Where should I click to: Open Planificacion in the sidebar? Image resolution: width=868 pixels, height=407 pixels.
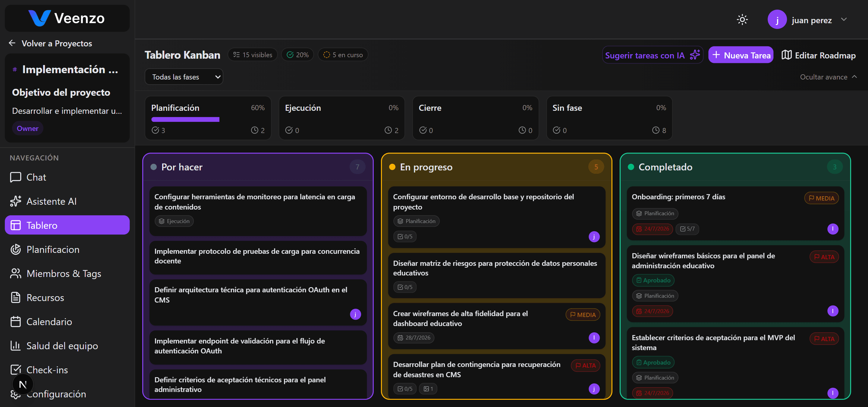pyautogui.click(x=67, y=250)
